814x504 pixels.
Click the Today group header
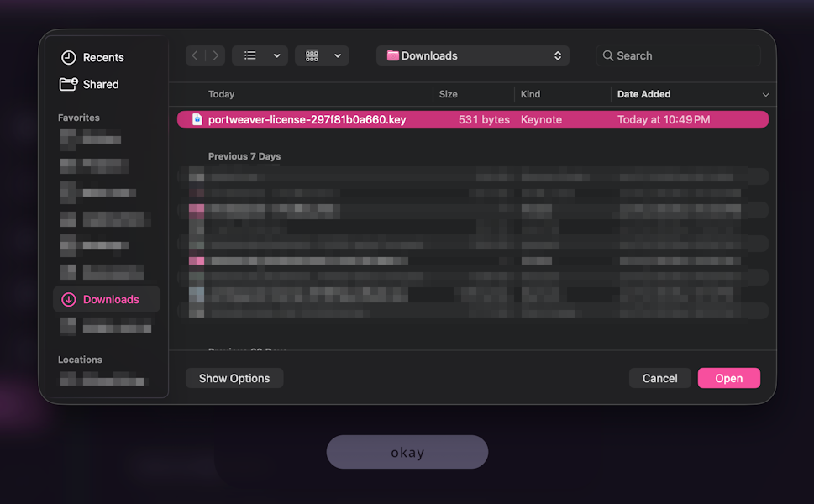(221, 94)
